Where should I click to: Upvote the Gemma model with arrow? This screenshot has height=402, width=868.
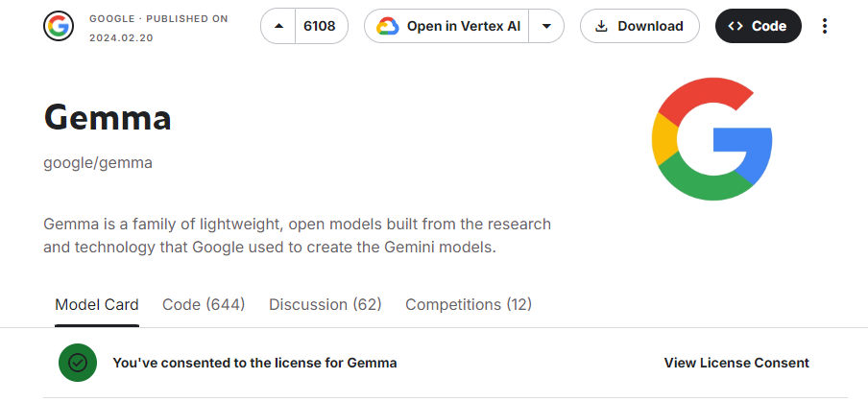coord(278,26)
